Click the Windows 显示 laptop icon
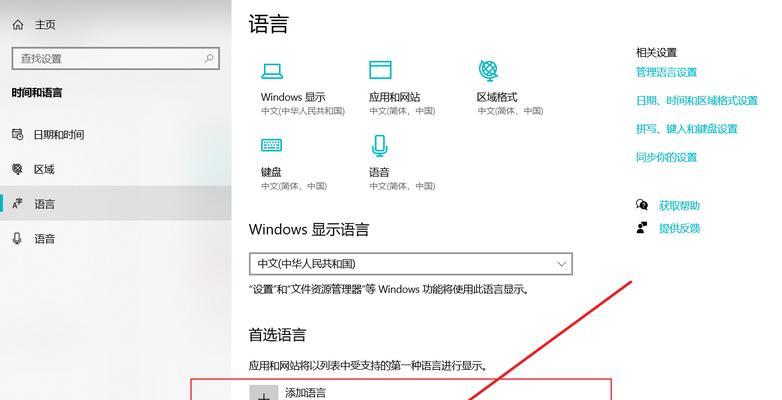 coord(272,71)
